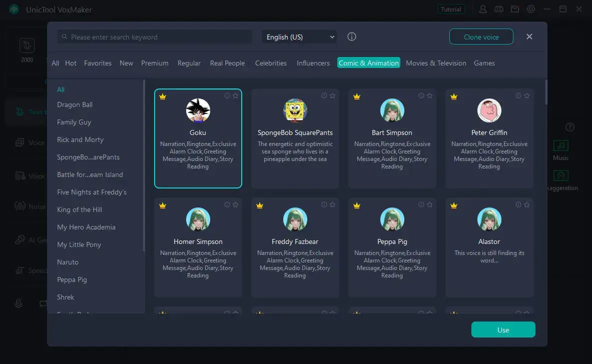
Task: Toggle favorite star on Alastor card
Action: tap(526, 205)
